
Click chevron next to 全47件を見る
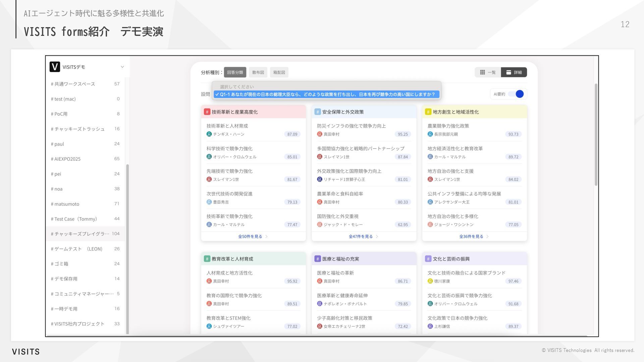click(x=377, y=237)
